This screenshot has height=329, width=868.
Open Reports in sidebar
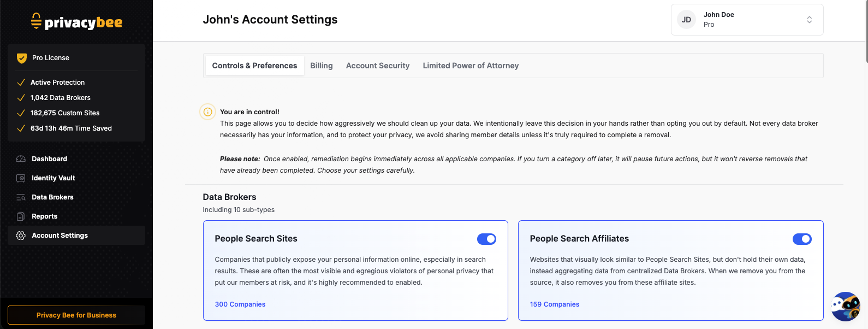[x=76, y=216]
